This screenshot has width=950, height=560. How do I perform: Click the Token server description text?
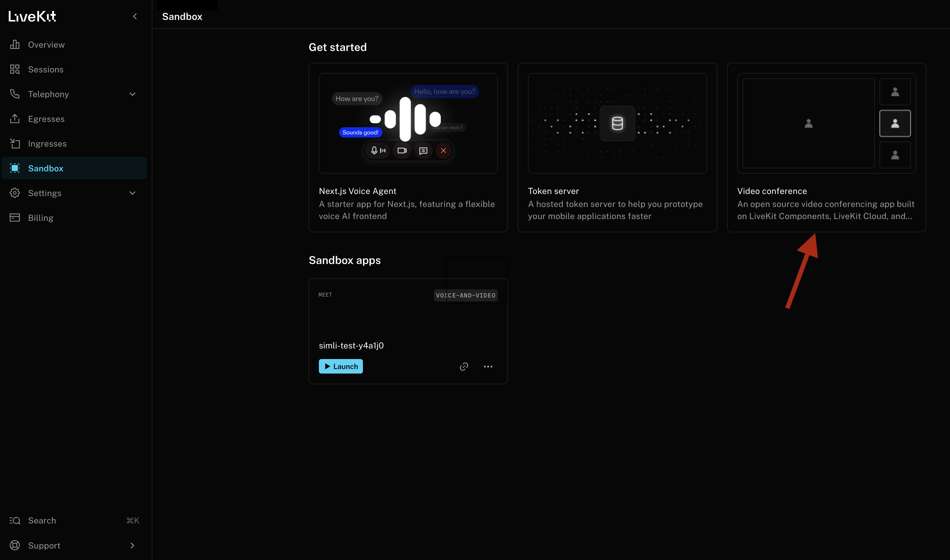(615, 210)
